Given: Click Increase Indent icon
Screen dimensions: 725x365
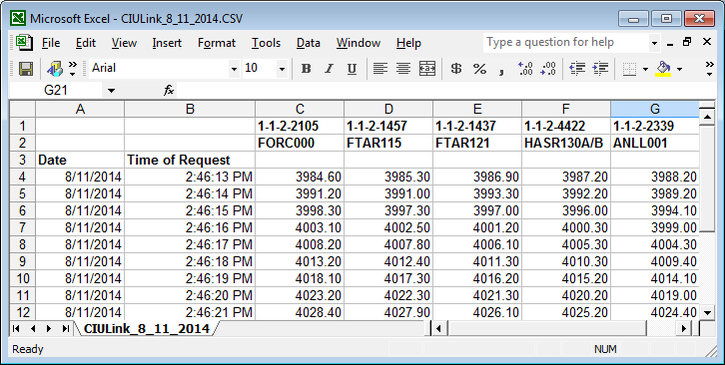Looking at the screenshot, I should pos(600,69).
